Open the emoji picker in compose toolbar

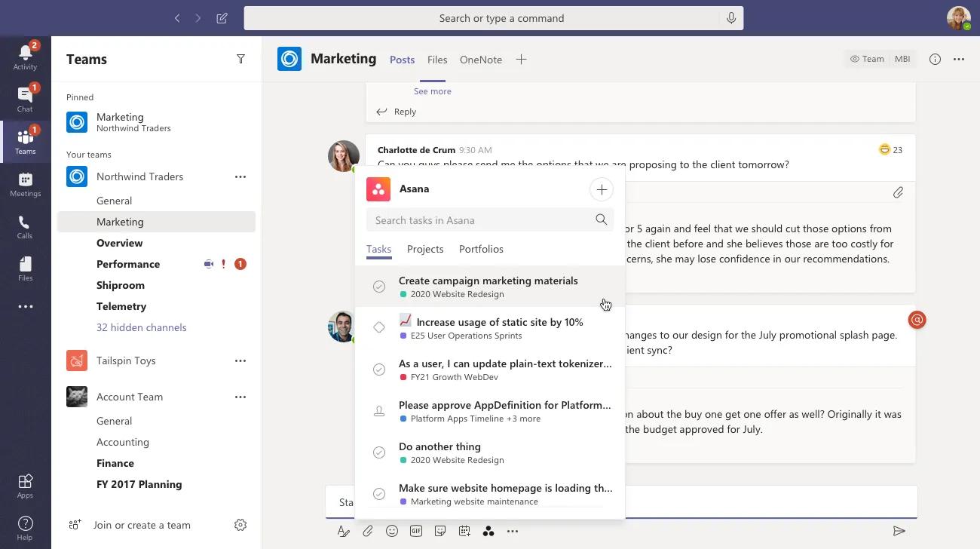[392, 531]
